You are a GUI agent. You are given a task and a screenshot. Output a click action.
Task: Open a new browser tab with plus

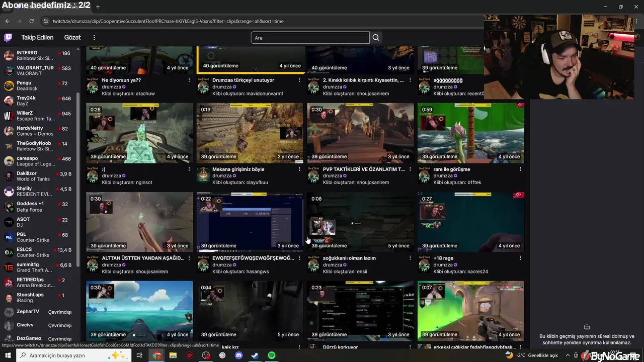coord(98,7)
